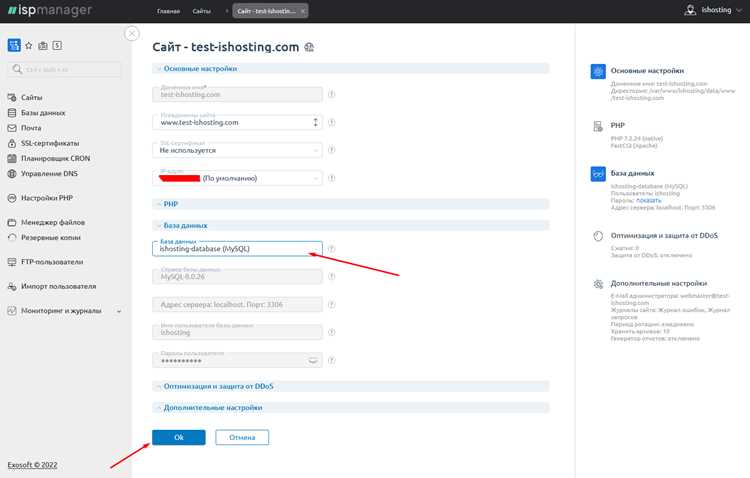Click the user avatar icon in top bar

(690, 10)
